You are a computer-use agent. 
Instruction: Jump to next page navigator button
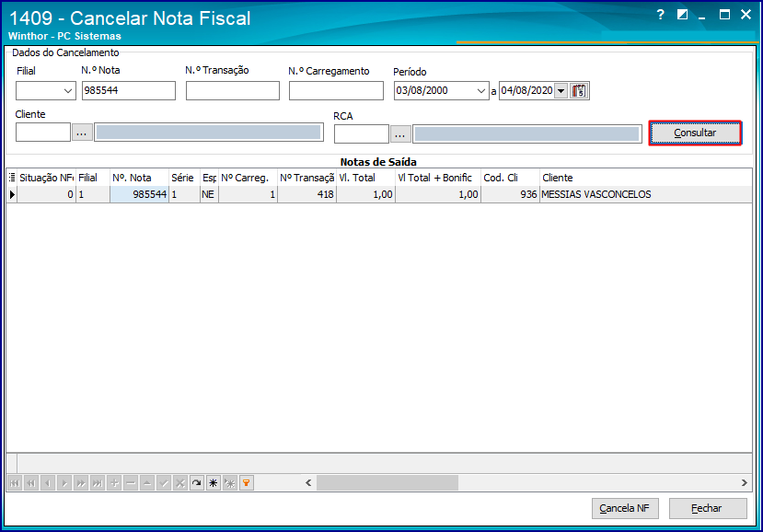point(81,483)
